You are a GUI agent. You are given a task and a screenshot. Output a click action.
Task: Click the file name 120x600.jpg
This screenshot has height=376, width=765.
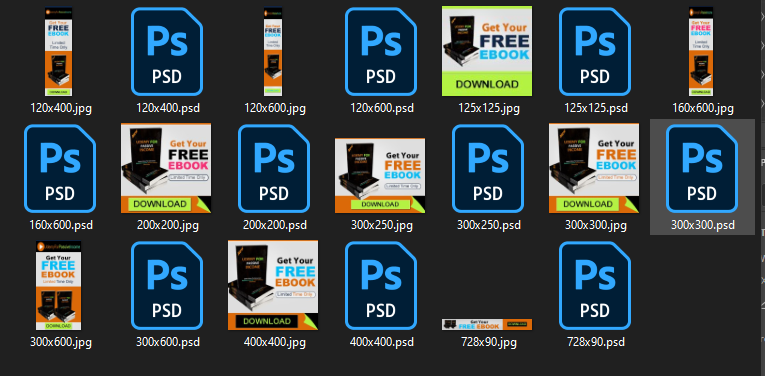[x=275, y=108]
